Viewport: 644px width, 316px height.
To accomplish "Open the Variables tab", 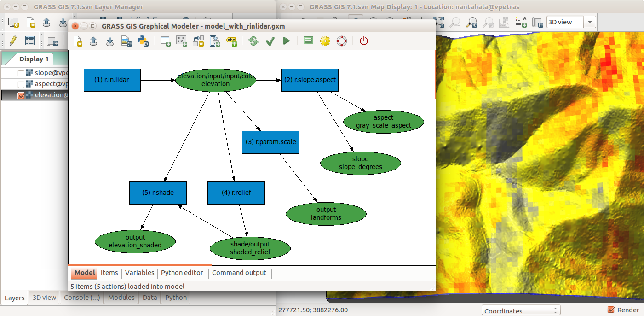I will 140,273.
